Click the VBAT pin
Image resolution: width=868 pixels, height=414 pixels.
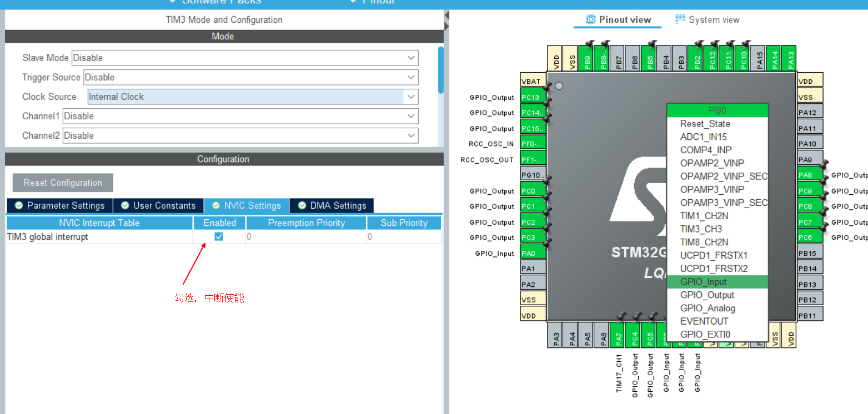[533, 81]
